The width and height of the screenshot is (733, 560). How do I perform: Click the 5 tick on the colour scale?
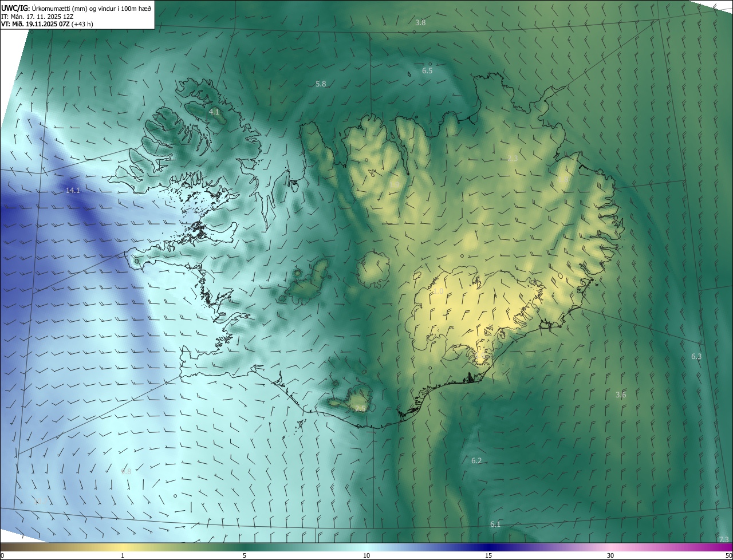(245, 555)
